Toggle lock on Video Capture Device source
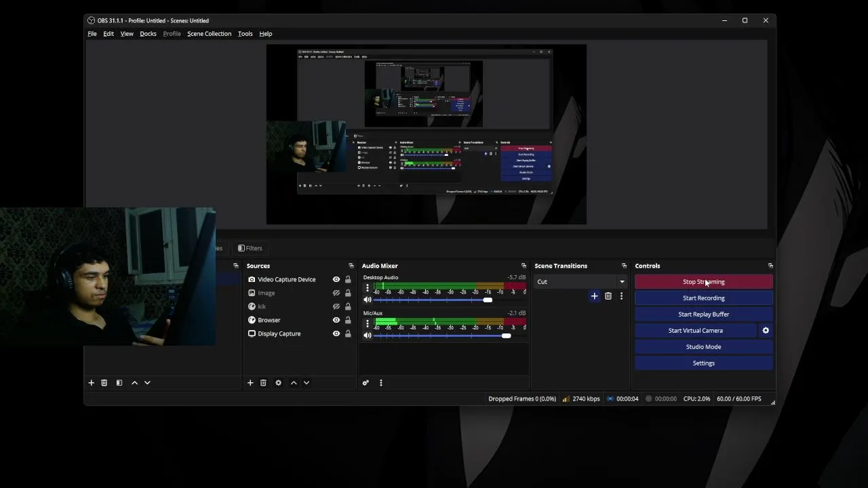 coord(348,279)
